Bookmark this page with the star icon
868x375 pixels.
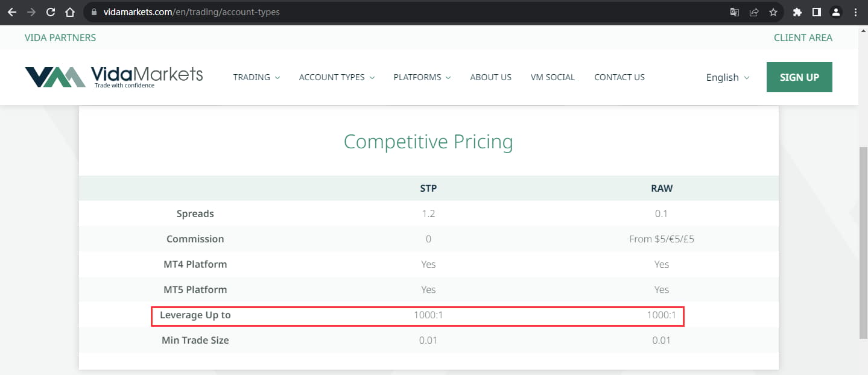(773, 12)
